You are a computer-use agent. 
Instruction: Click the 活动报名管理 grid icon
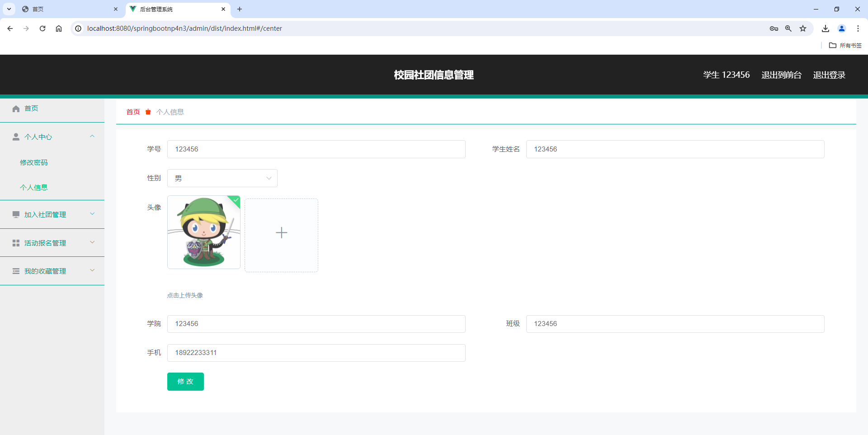tap(16, 242)
